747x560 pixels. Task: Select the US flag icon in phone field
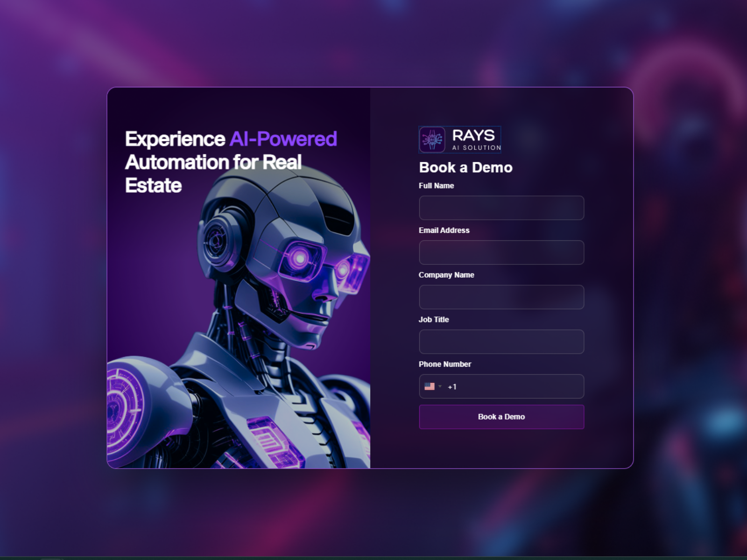click(430, 386)
